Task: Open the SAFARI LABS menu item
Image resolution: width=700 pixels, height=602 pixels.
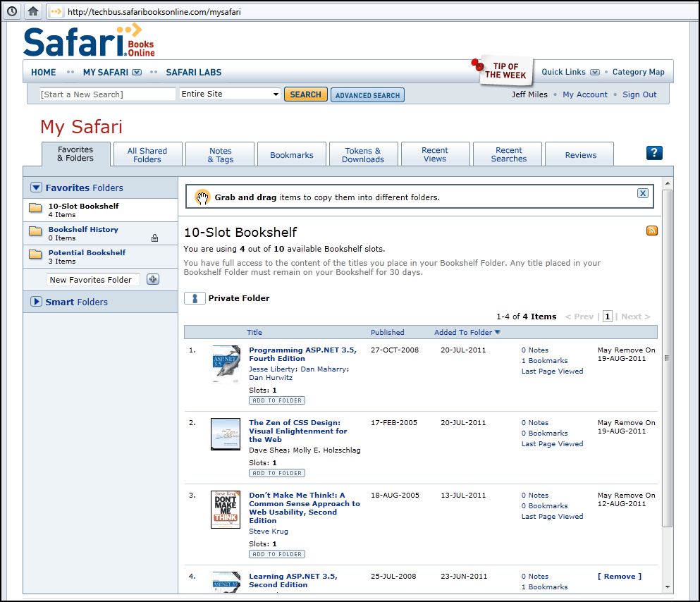Action: coord(194,73)
